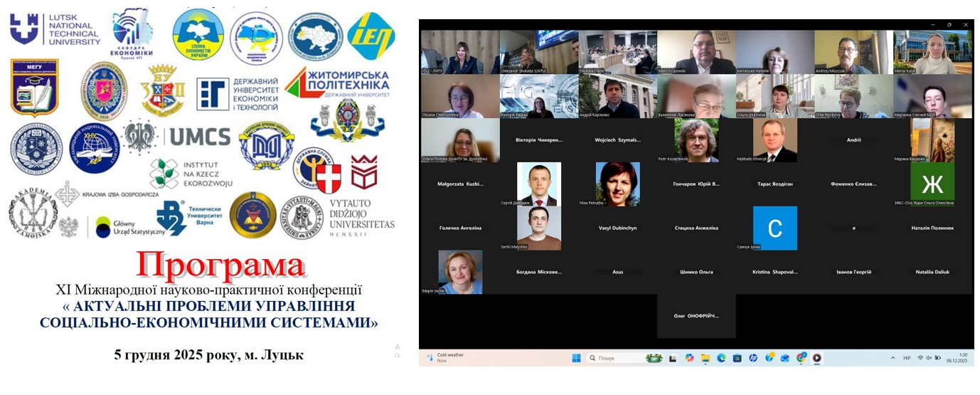Select Vasyl Dubinchyn participant tile

pos(617,228)
